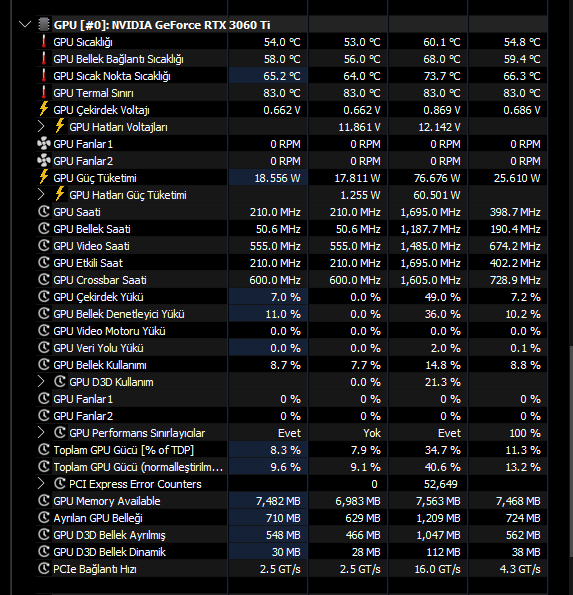The height and width of the screenshot is (595, 573).
Task: Click lightning icon of GPU Hatları Güç Tüketimi
Action: (60, 194)
